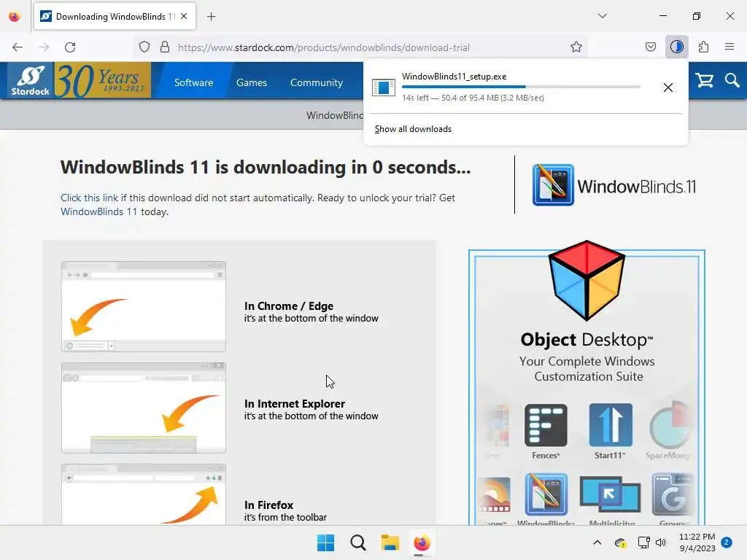Click the Internet Explorer instructions thumbnail

[x=144, y=408]
